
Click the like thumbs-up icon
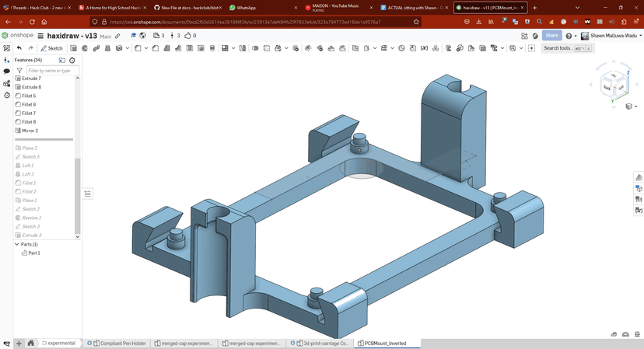188,36
